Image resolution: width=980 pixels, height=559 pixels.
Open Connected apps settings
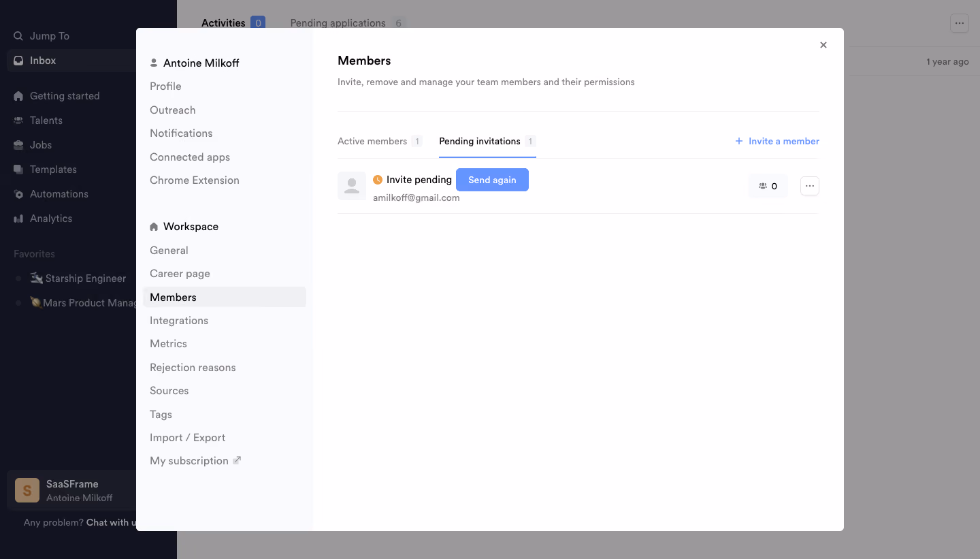(190, 157)
